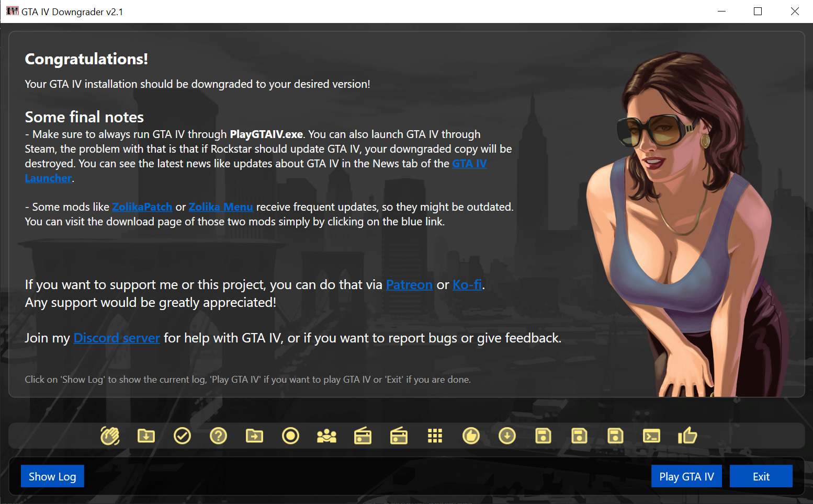Select the folder with arrow move step icon

click(254, 436)
